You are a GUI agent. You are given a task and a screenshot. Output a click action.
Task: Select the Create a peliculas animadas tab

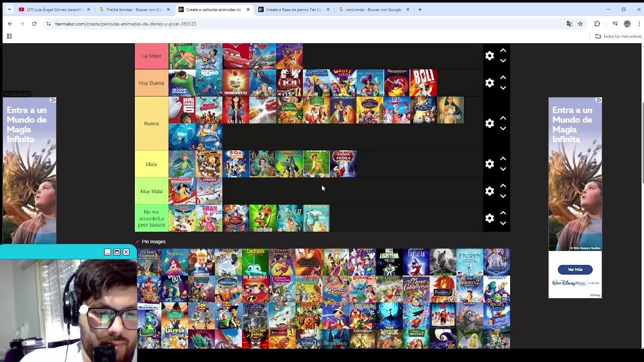point(213,10)
